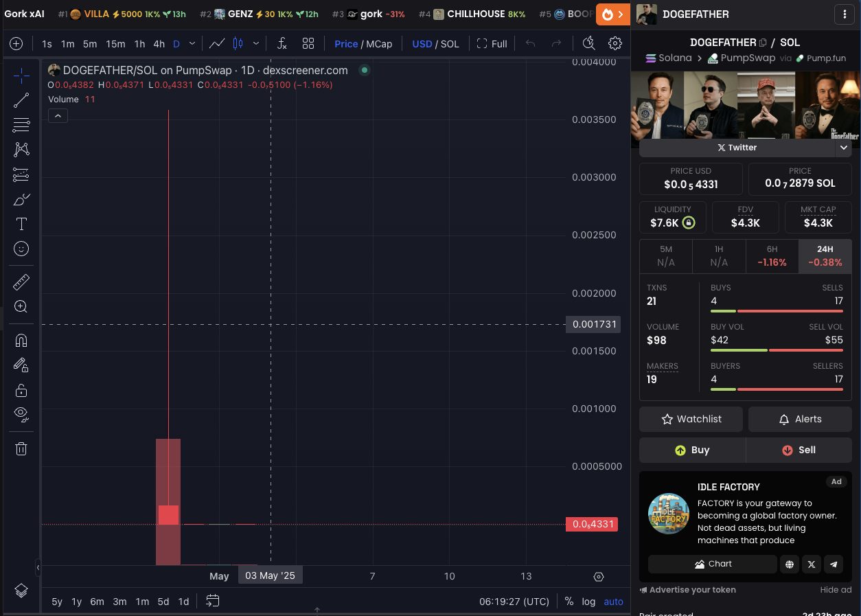Add symbol with plus circle icon
The height and width of the screenshot is (616, 861).
(16, 44)
